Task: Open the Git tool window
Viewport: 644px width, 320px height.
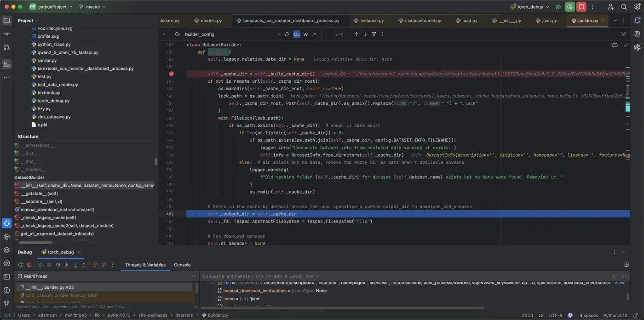Action: point(6,303)
